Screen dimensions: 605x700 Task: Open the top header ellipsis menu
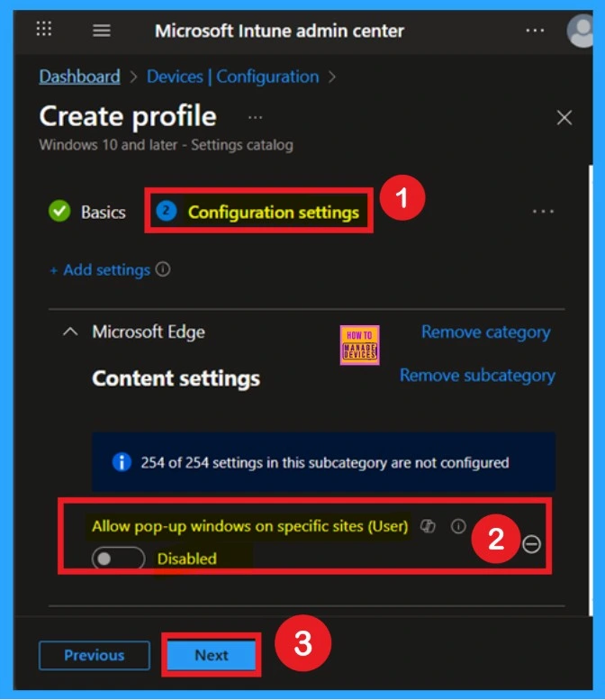(x=535, y=31)
